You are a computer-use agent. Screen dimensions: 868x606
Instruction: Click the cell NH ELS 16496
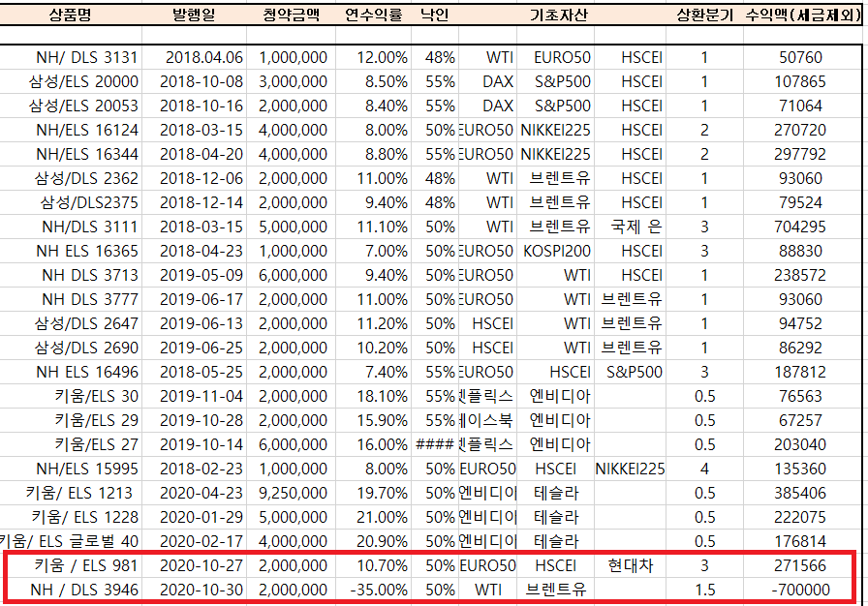point(71,372)
